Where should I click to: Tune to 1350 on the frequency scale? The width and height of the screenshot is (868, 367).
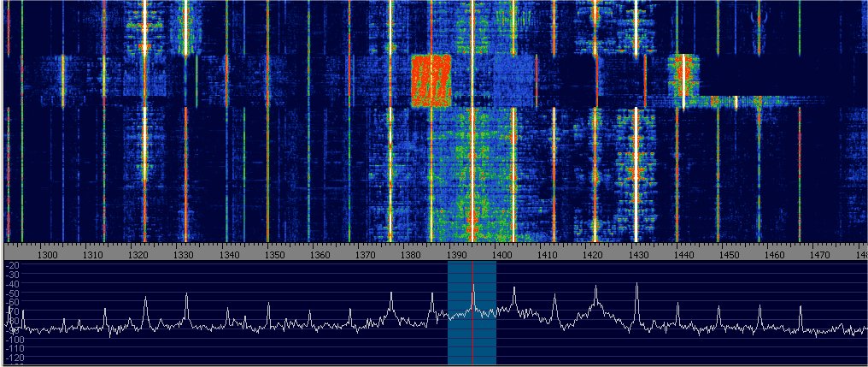pyautogui.click(x=274, y=254)
